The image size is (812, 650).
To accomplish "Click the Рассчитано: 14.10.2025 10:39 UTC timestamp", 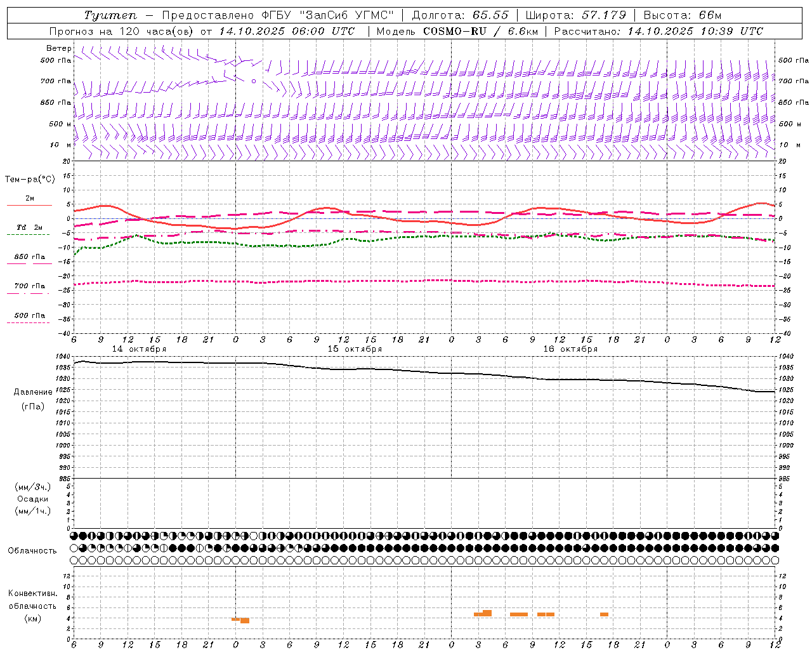I will click(658, 31).
